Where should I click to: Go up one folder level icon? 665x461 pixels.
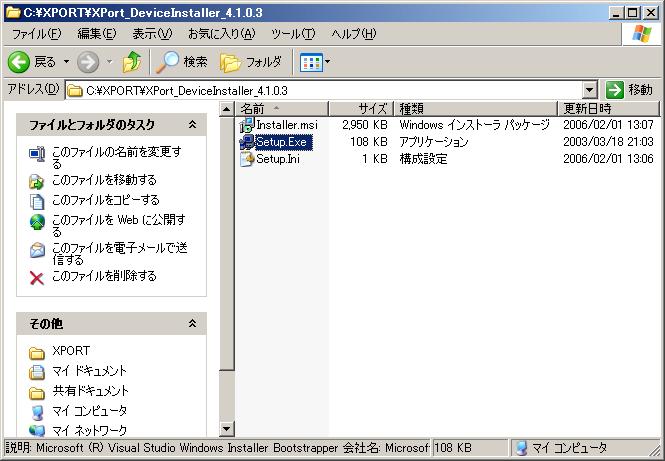click(132, 62)
